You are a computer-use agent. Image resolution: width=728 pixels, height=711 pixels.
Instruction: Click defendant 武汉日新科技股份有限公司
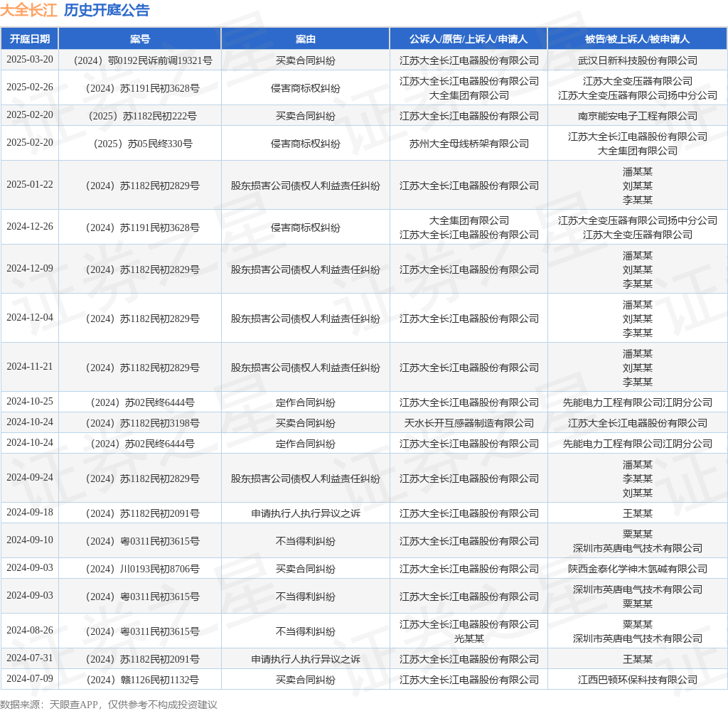(x=638, y=61)
